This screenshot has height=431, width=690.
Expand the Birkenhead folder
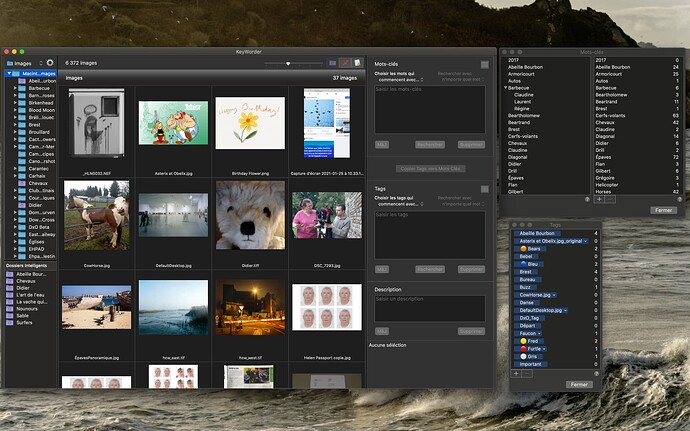[x=15, y=103]
